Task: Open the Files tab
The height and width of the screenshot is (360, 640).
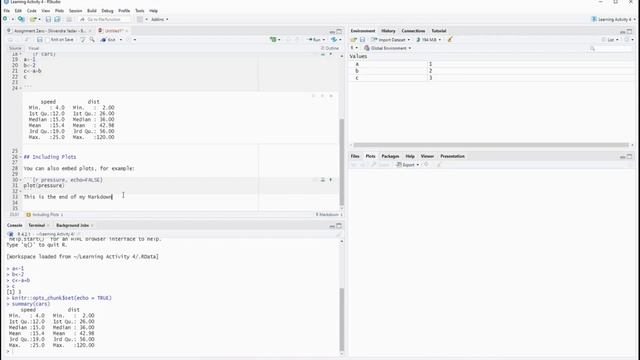Action: (355, 156)
